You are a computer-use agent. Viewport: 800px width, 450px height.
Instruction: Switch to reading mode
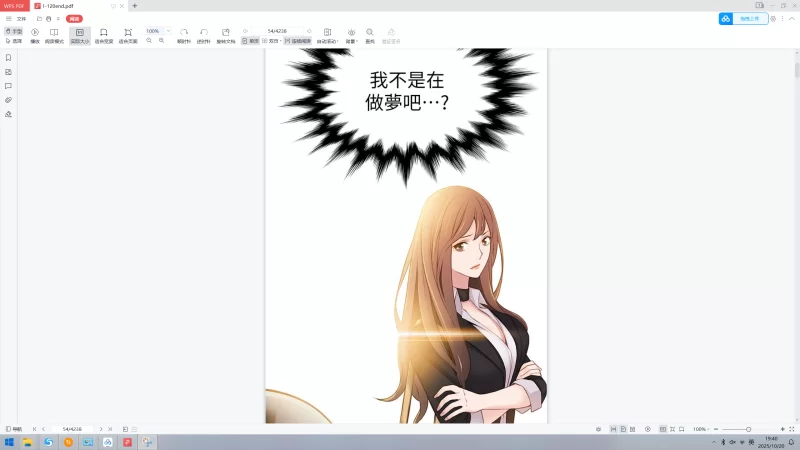54,36
